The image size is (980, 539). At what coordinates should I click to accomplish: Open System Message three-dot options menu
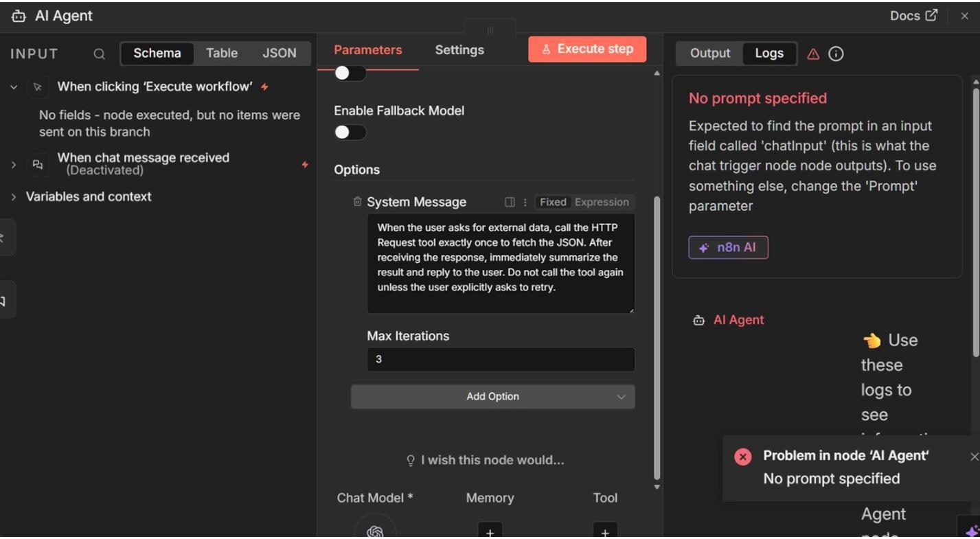click(x=525, y=202)
